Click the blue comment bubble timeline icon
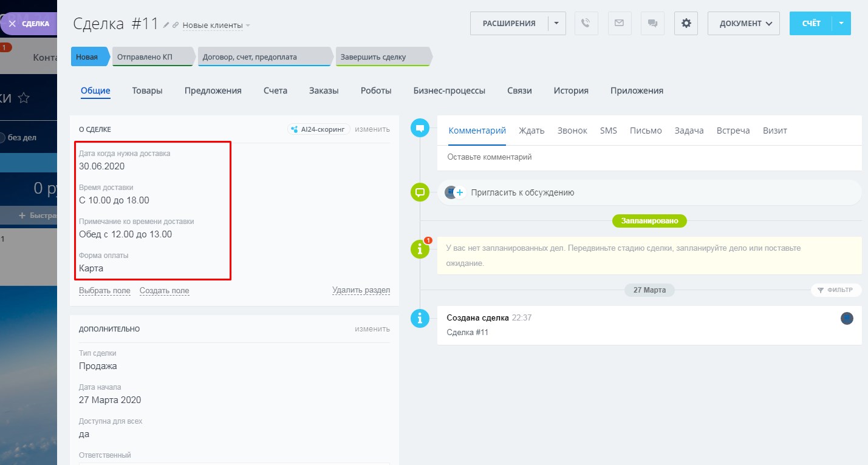The image size is (868, 465). (x=420, y=128)
